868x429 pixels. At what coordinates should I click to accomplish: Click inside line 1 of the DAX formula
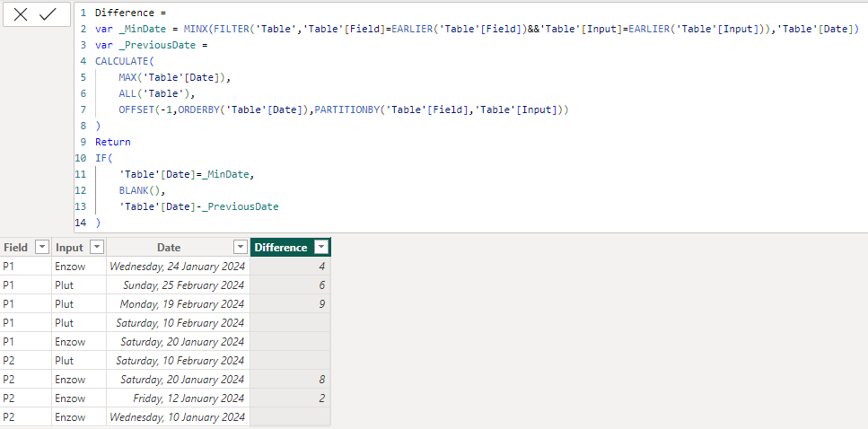point(131,13)
